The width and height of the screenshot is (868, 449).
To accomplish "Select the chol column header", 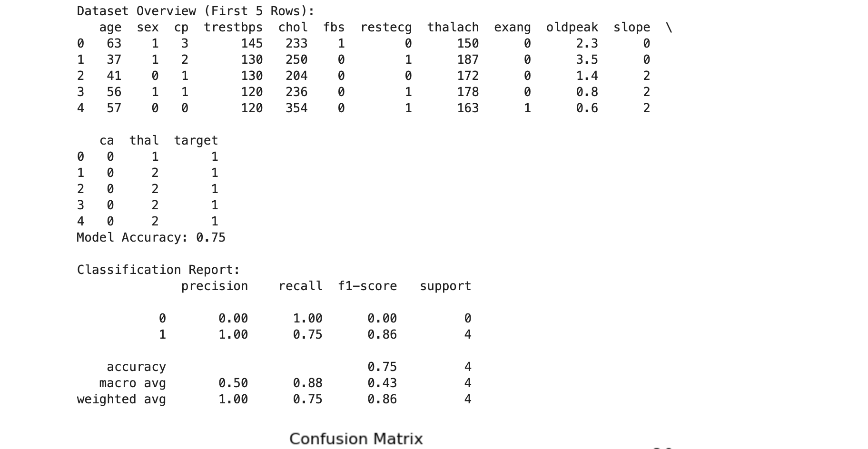I will point(293,28).
